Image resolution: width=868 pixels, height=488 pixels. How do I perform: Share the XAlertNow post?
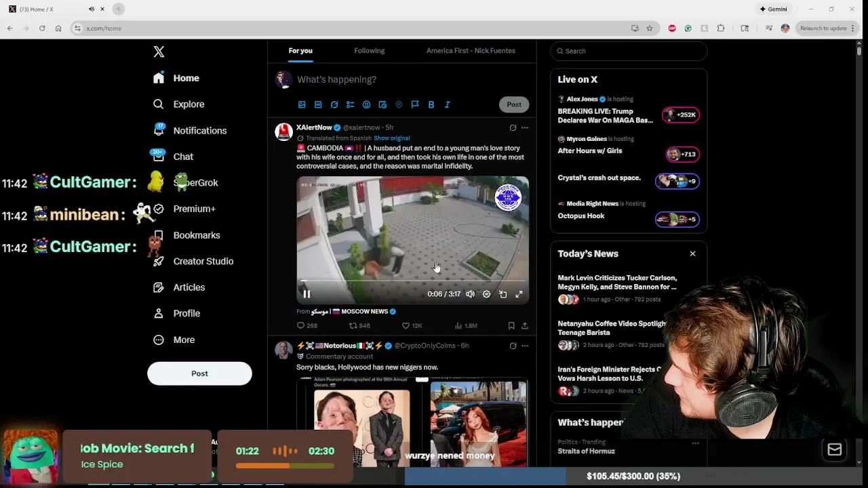pyautogui.click(x=525, y=326)
